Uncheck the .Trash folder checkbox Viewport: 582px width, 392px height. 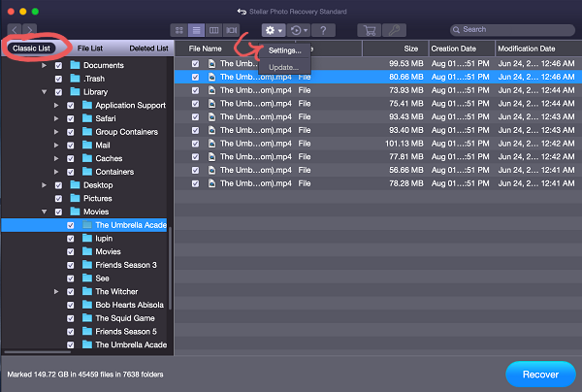point(58,79)
